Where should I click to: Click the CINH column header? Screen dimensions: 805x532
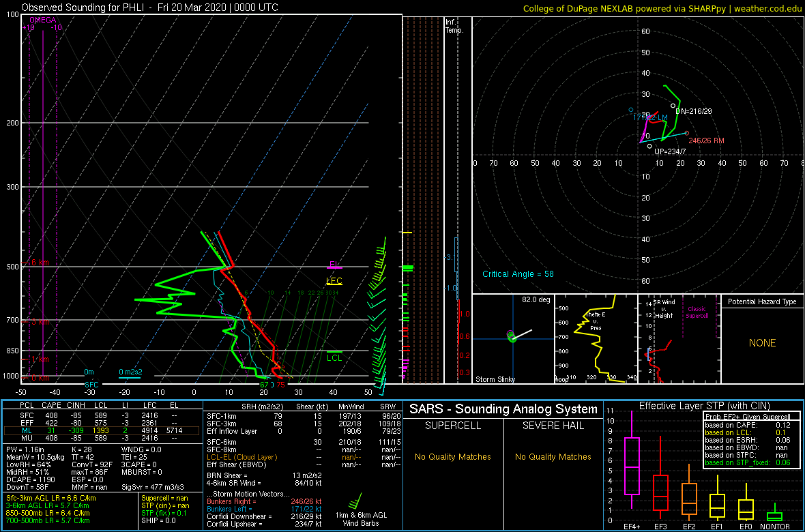click(x=76, y=406)
